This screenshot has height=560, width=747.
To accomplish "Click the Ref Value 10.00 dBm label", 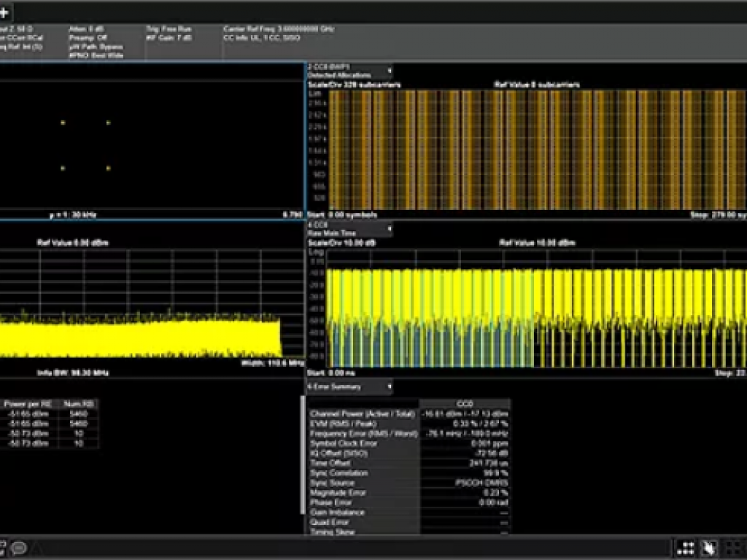I will click(537, 242).
